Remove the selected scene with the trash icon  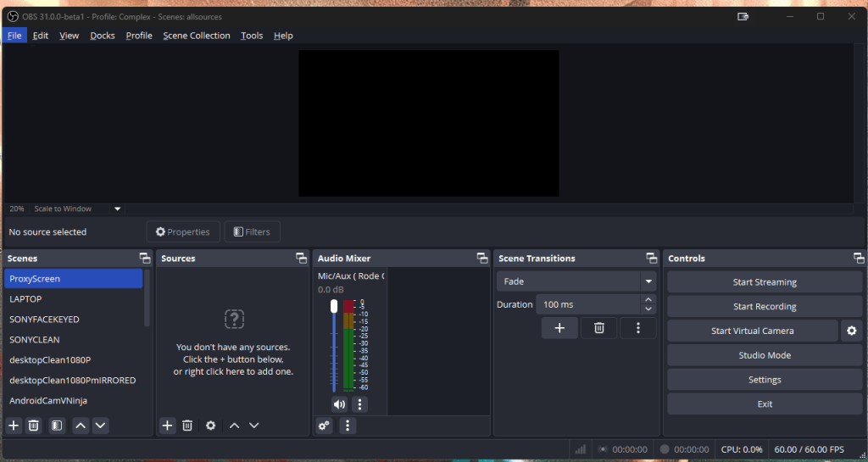[x=34, y=426]
